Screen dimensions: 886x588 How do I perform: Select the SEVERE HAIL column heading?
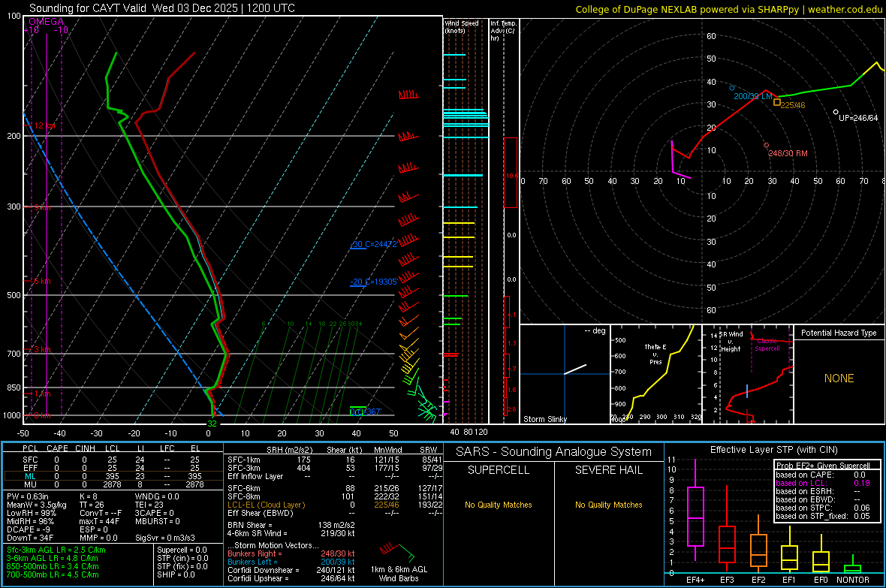point(608,470)
